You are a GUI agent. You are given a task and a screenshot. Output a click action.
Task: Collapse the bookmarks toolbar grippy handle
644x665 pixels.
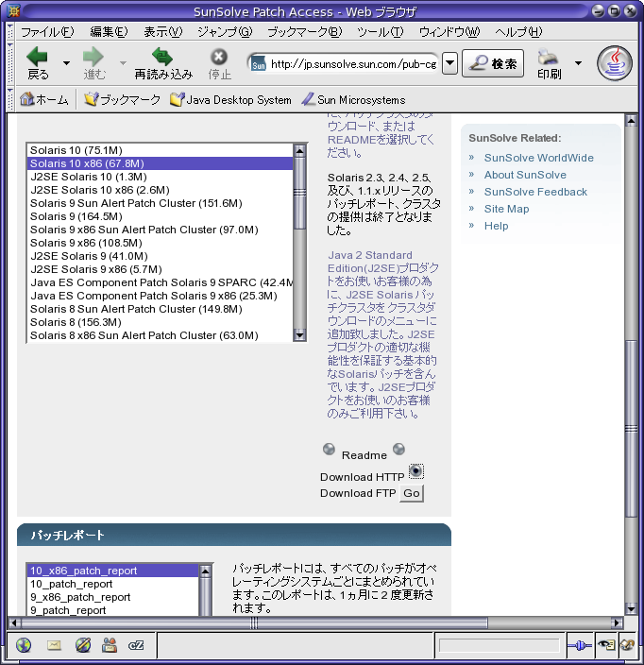click(10, 100)
